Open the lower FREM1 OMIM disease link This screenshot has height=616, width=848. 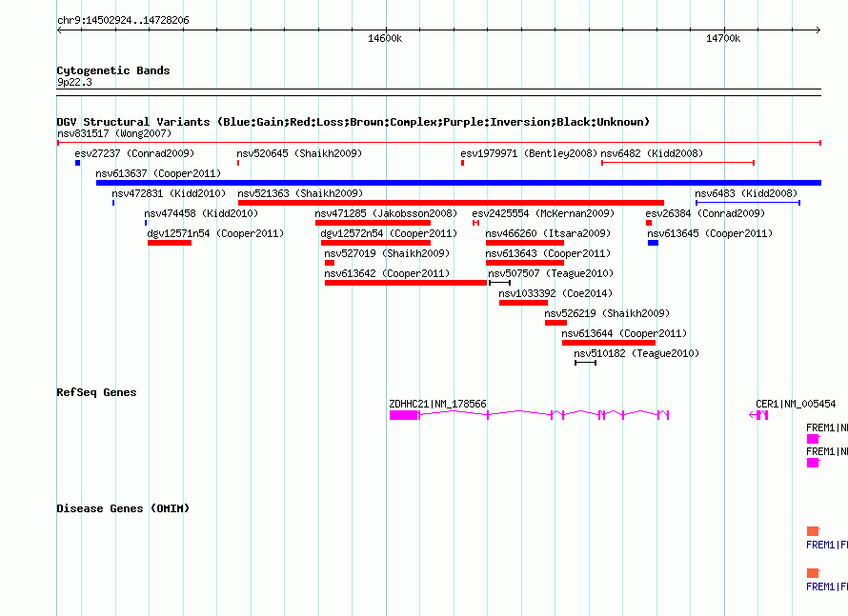point(827,586)
